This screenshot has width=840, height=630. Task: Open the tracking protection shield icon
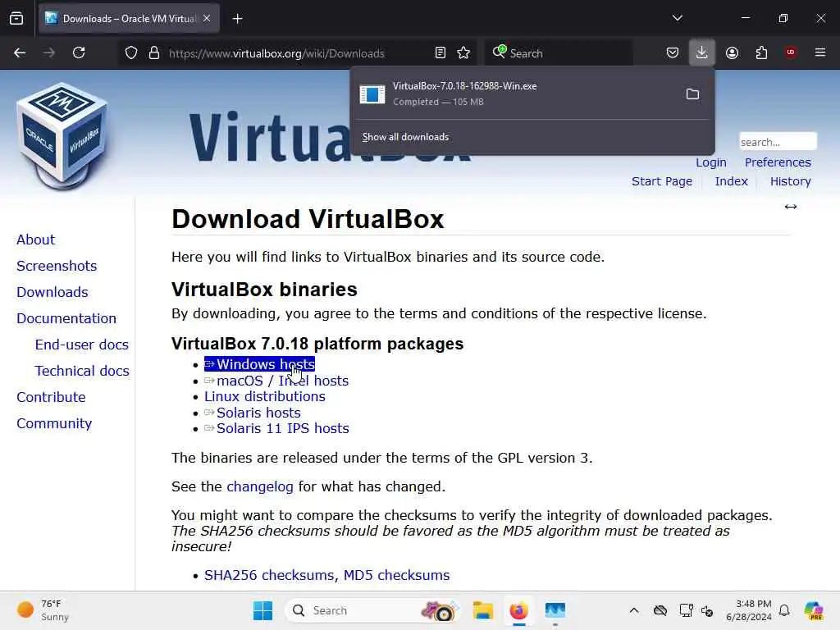[131, 53]
